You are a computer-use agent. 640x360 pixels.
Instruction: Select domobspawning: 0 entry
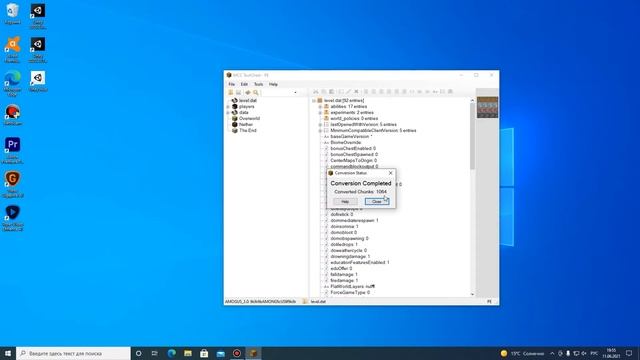click(349, 238)
